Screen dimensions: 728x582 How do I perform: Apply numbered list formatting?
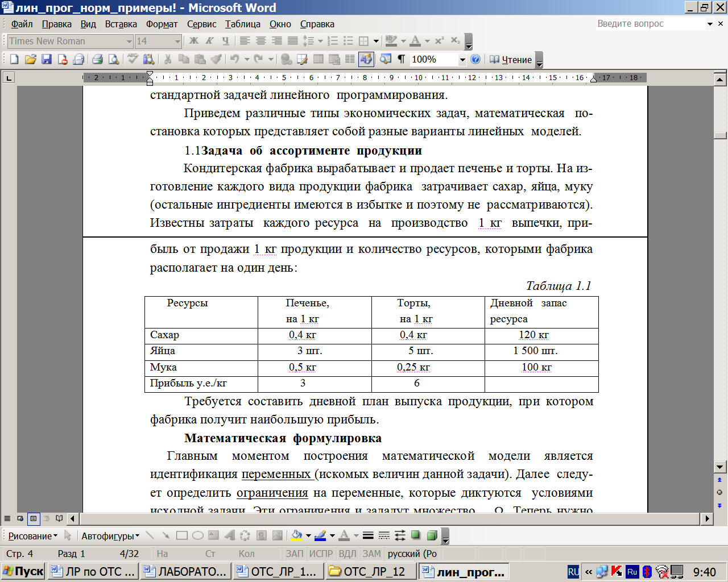pyautogui.click(x=333, y=41)
